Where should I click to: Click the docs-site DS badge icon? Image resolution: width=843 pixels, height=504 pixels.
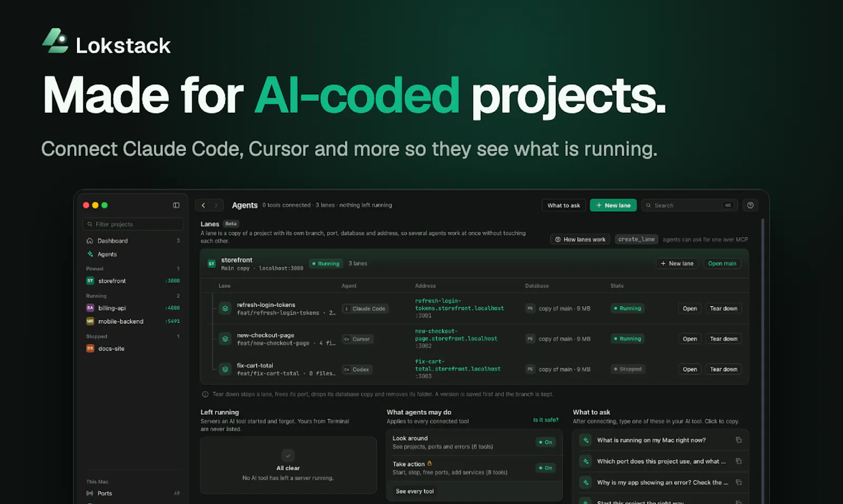[x=90, y=349]
